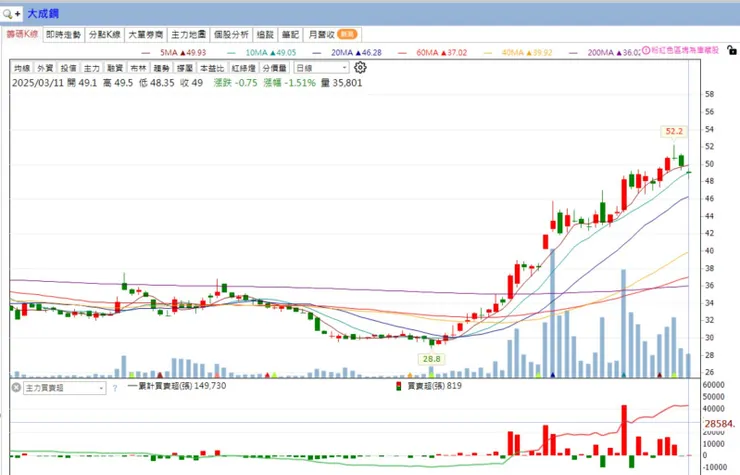
Task: Click the 60MA legend value 37.02
Action: click(453, 53)
